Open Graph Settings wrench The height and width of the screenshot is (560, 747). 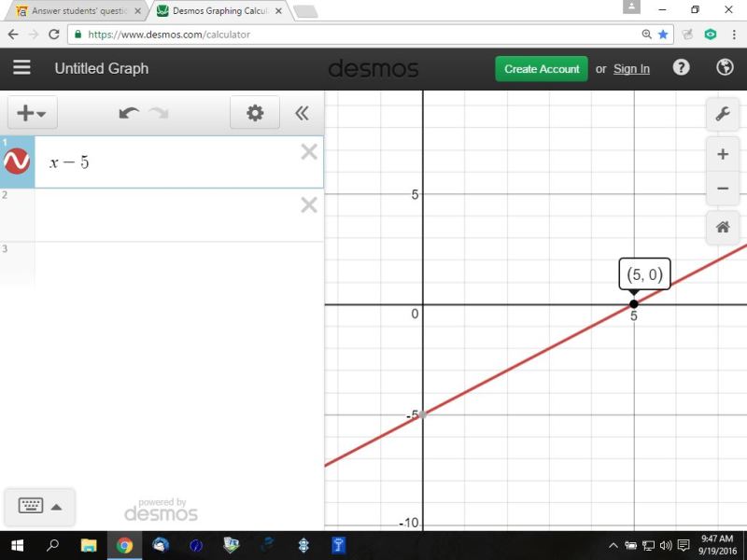tap(723, 114)
